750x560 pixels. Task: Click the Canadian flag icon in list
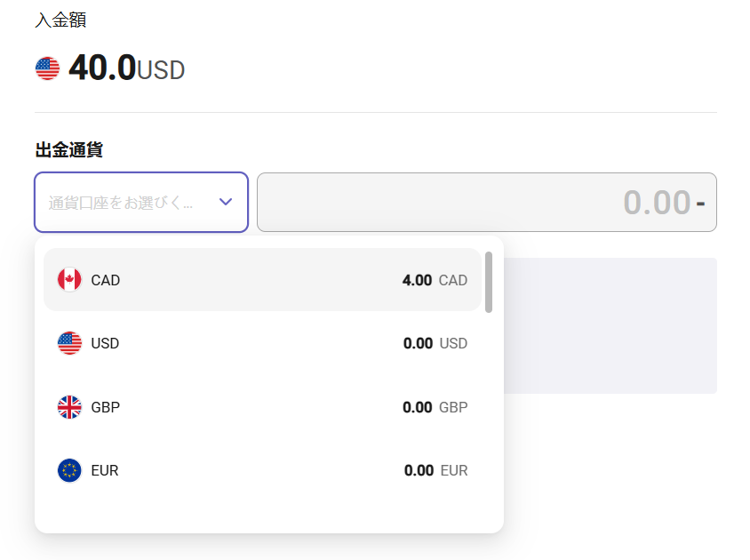(69, 279)
